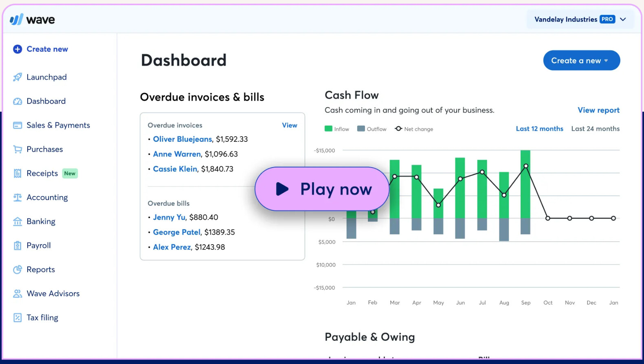Click the Accounting scales icon
This screenshot has width=644, height=364.
coord(17,197)
